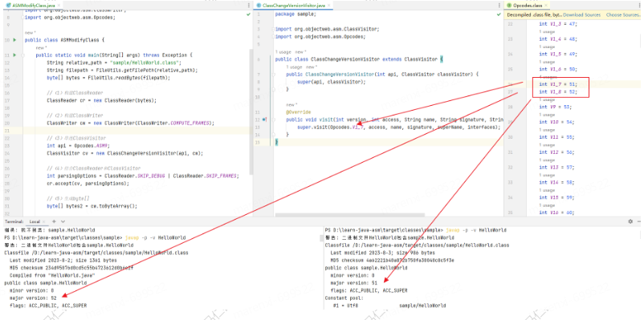Open tab options for the ASMModifyClass editor
Image resolution: width=644 pixels, height=320 pixels.
249,6
